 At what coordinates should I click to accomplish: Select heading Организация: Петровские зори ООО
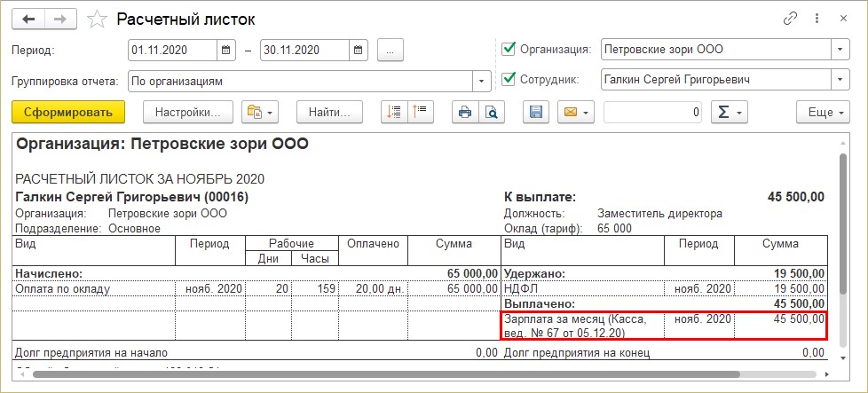pos(162,145)
